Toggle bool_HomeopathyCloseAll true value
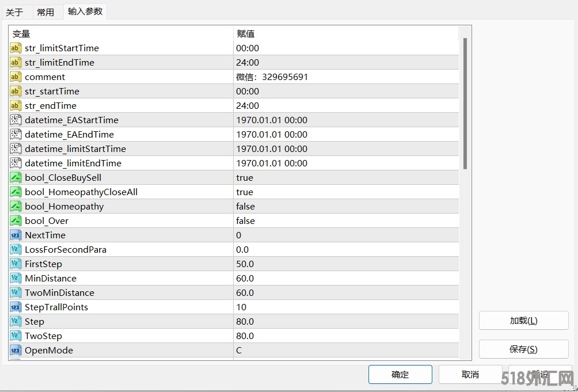The width and height of the screenshot is (578, 392). point(345,192)
